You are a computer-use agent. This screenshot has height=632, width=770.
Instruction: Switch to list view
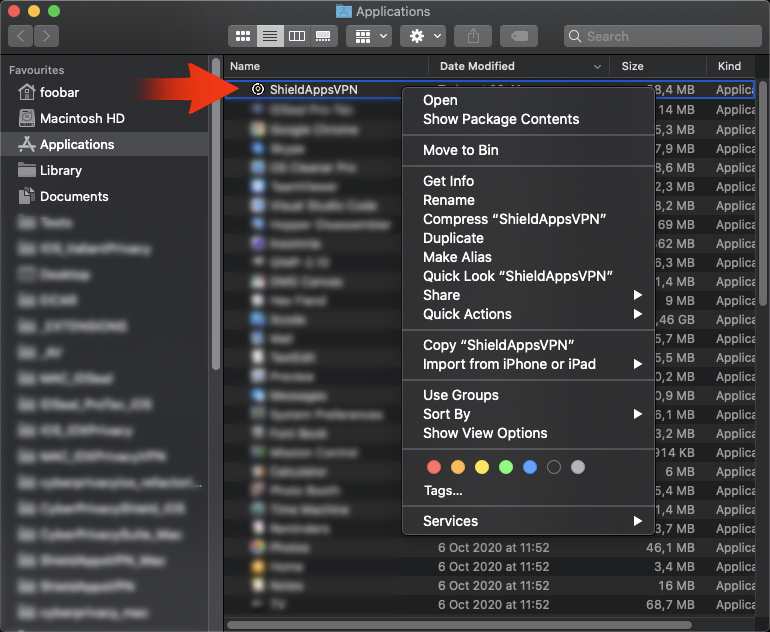click(x=270, y=36)
